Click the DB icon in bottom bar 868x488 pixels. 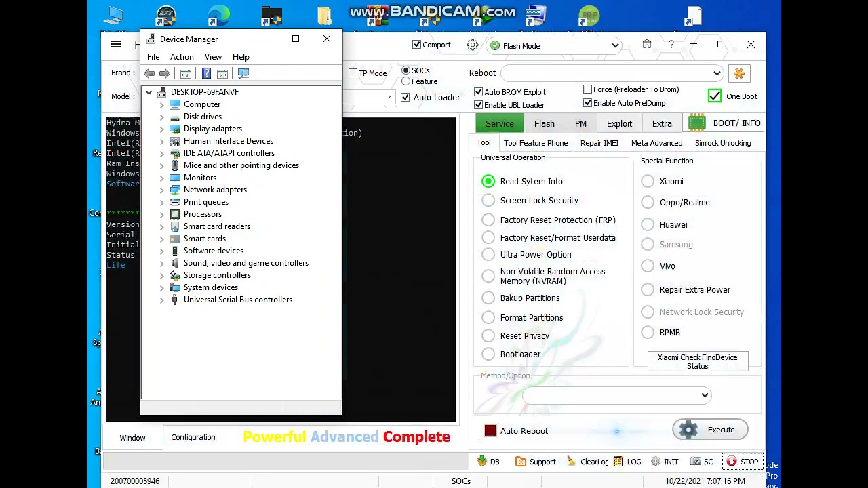[x=482, y=461]
